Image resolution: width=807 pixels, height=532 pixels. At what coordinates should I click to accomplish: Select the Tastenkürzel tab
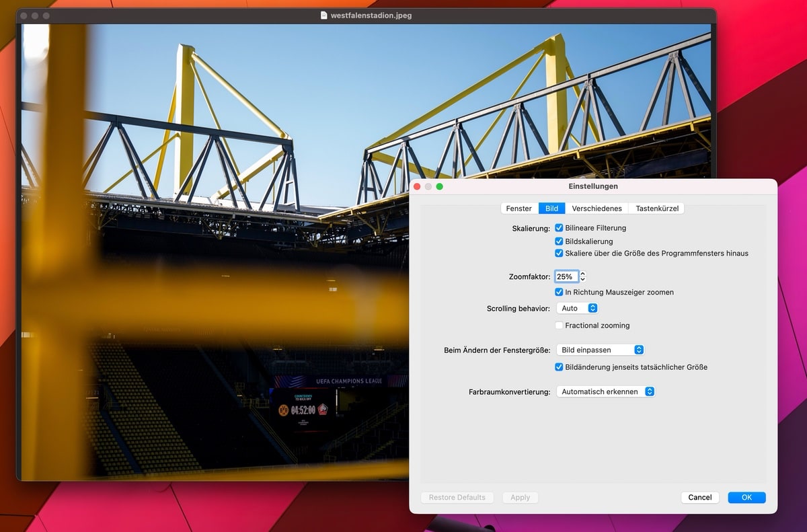pos(657,208)
